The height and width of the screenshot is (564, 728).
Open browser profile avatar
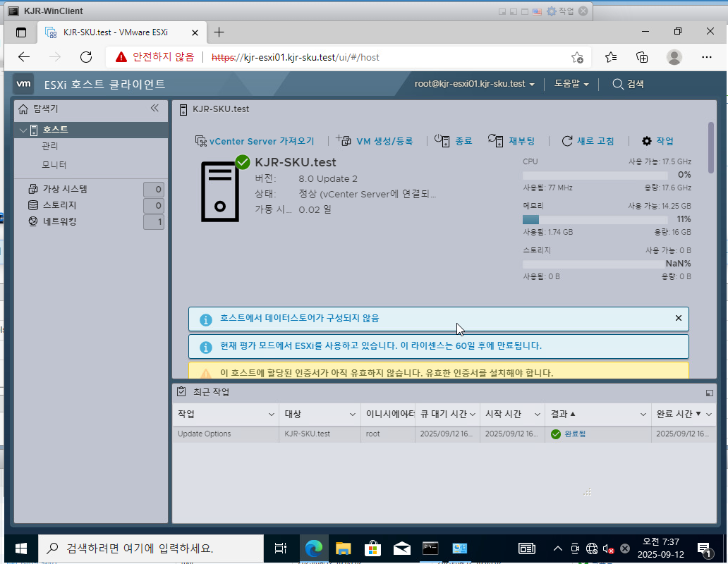[674, 57]
